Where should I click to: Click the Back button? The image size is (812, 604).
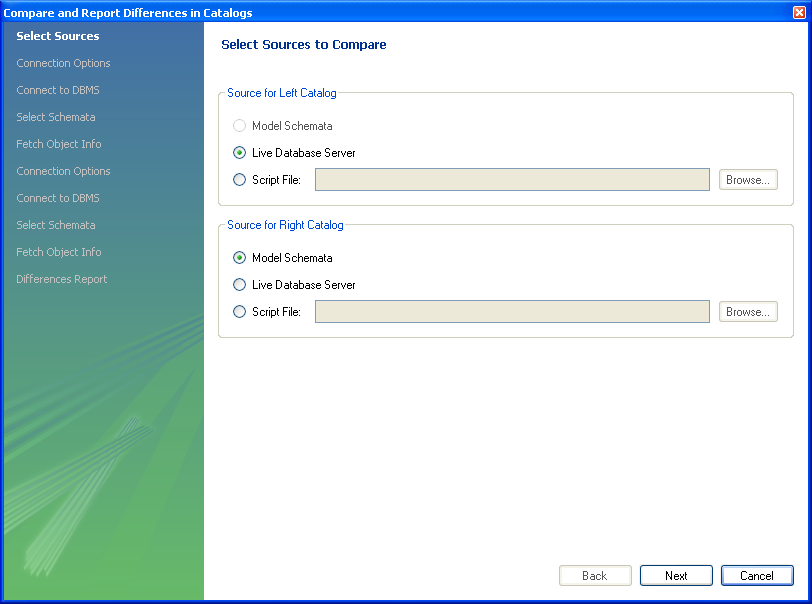595,575
